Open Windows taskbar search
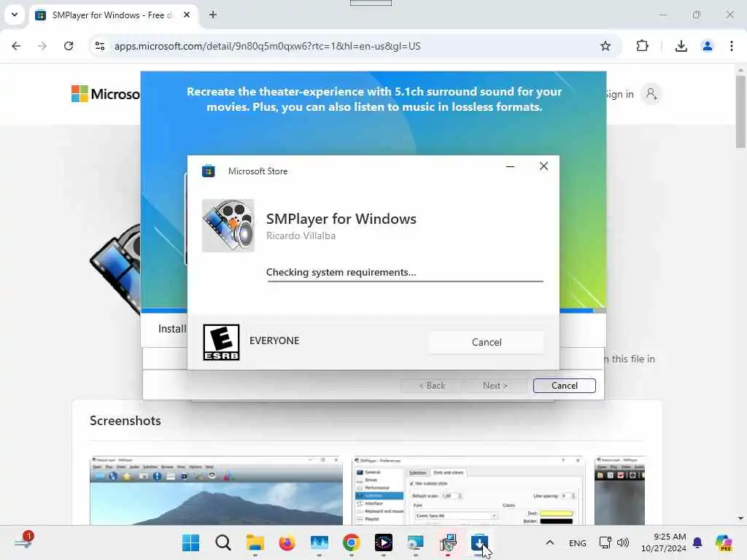747x560 pixels. [x=223, y=542]
